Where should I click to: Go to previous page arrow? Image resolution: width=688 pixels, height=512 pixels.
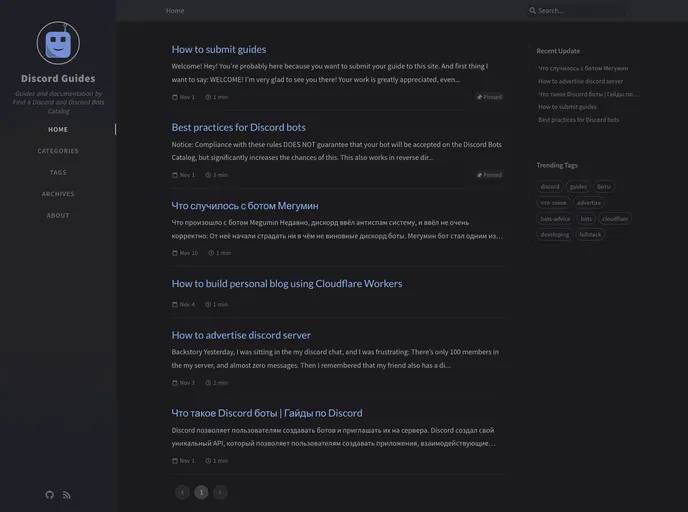pos(182,492)
